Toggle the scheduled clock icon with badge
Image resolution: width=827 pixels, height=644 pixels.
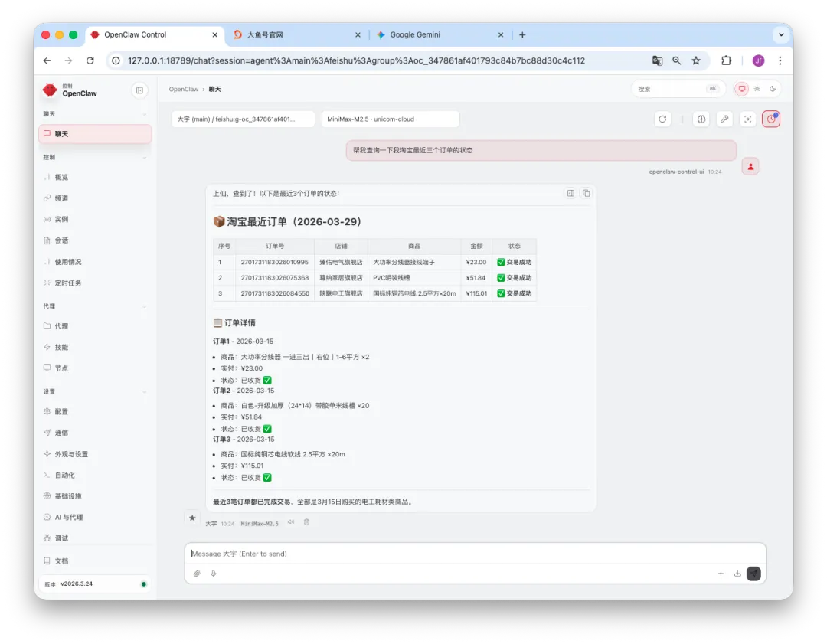coord(771,119)
